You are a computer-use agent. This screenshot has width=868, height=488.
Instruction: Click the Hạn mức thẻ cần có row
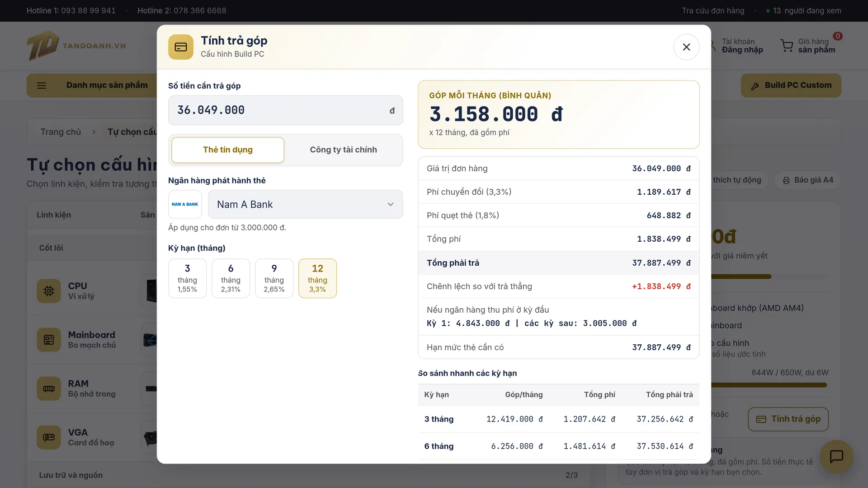558,347
